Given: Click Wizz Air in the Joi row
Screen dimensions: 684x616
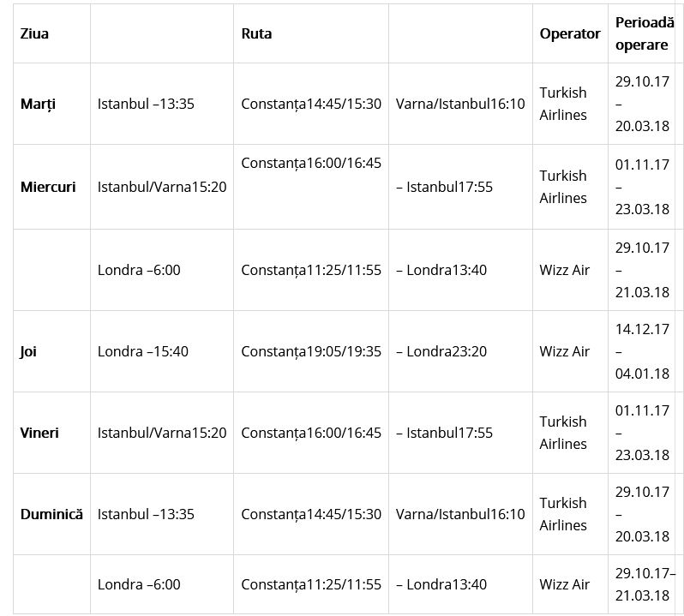Looking at the screenshot, I should pyautogui.click(x=565, y=351).
